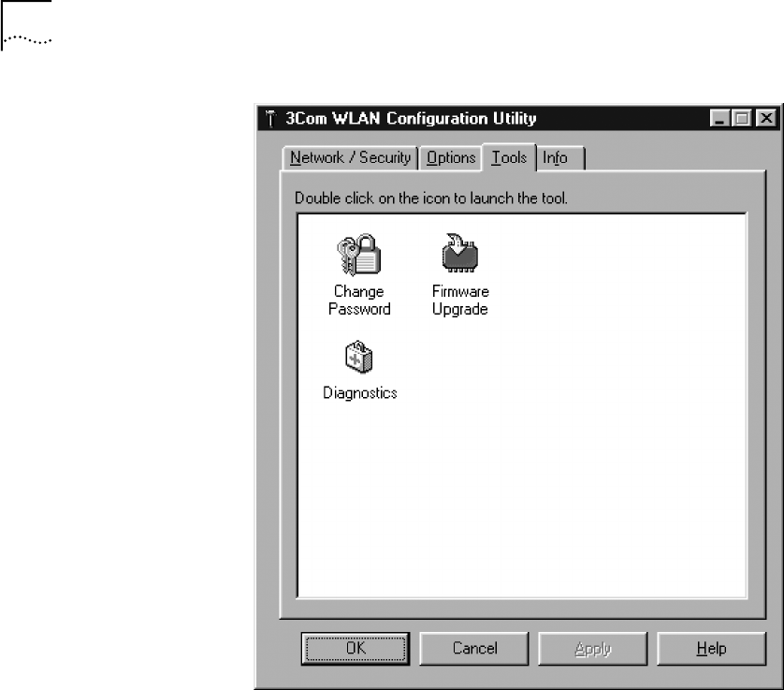Click the grayed-out Apply button
The image size is (784, 690).
pyautogui.click(x=592, y=649)
